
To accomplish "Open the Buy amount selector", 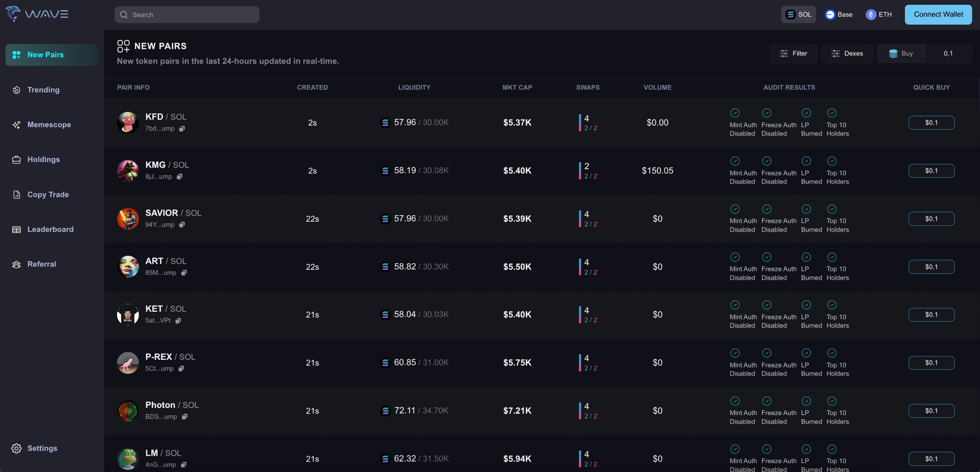I will (x=901, y=53).
